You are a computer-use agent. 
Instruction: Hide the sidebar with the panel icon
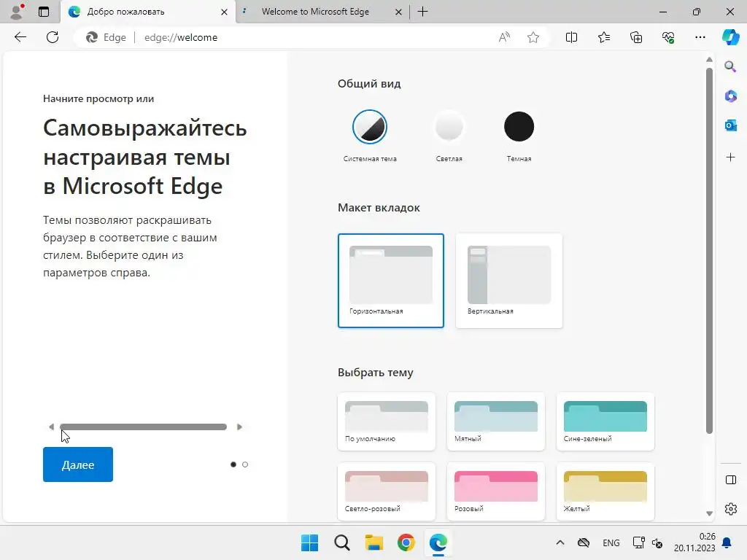click(730, 480)
